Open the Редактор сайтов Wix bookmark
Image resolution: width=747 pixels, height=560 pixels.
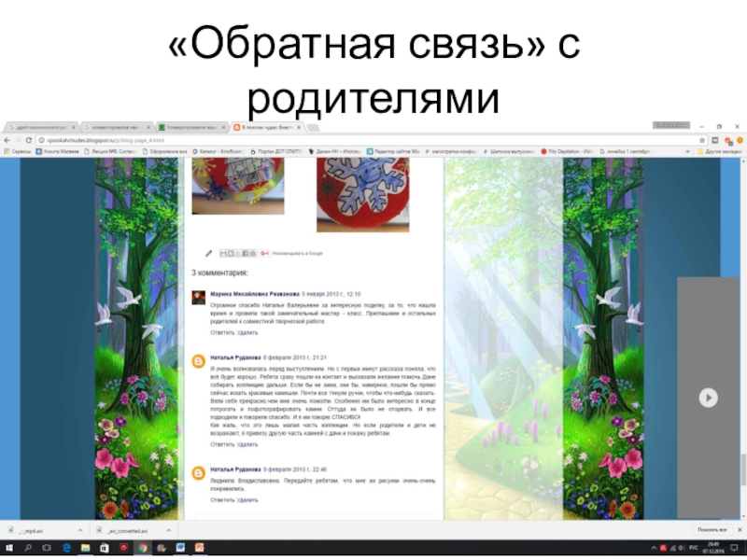tap(393, 151)
